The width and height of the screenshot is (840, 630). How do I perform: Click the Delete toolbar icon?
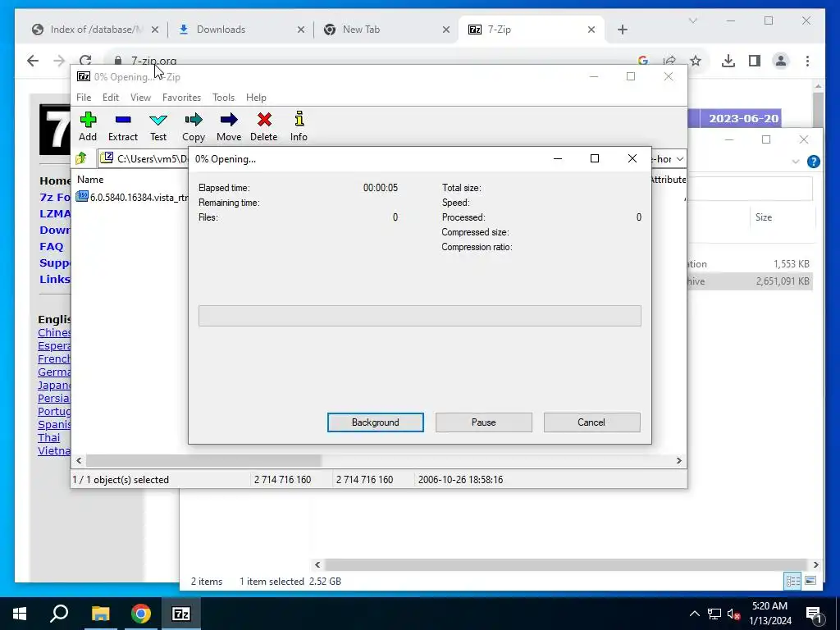[x=263, y=126]
